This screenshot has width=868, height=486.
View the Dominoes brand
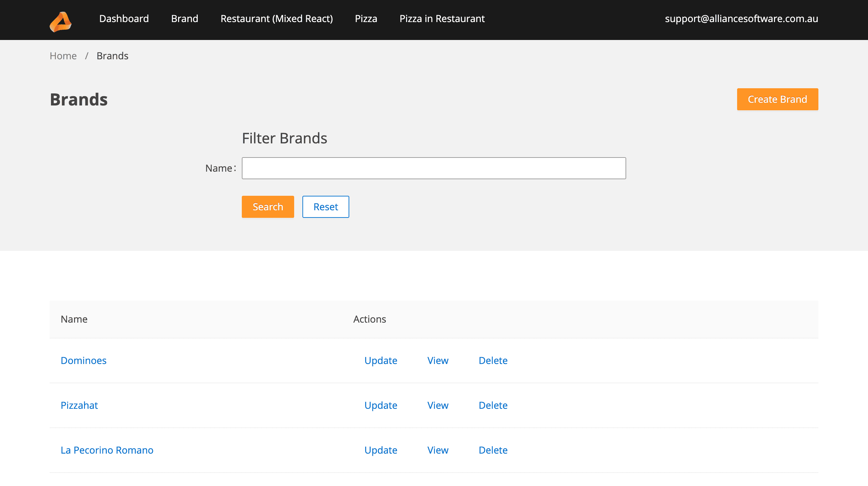(x=438, y=361)
